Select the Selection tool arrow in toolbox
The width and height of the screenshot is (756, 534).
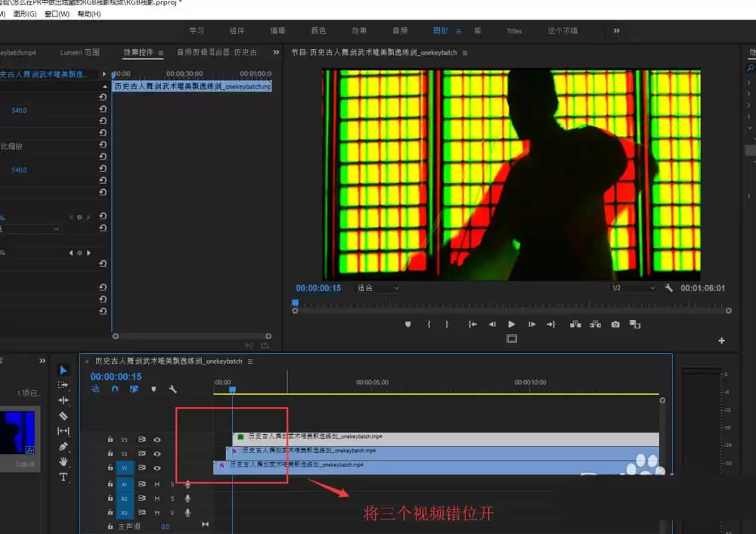coord(64,370)
